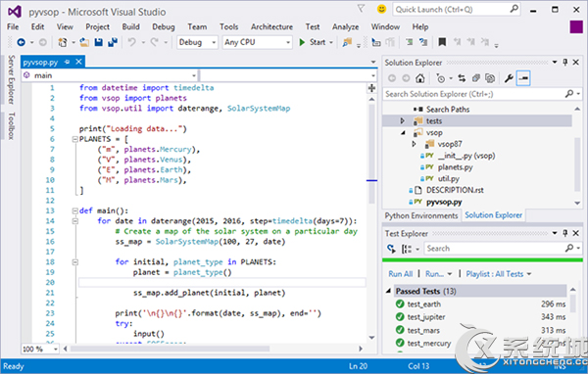Expand the vsop87 folder node
Image resolution: width=588 pixels, height=374 pixels.
(414, 144)
